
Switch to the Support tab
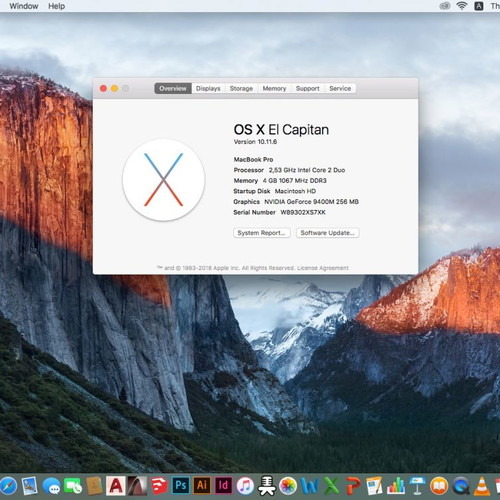[x=308, y=88]
